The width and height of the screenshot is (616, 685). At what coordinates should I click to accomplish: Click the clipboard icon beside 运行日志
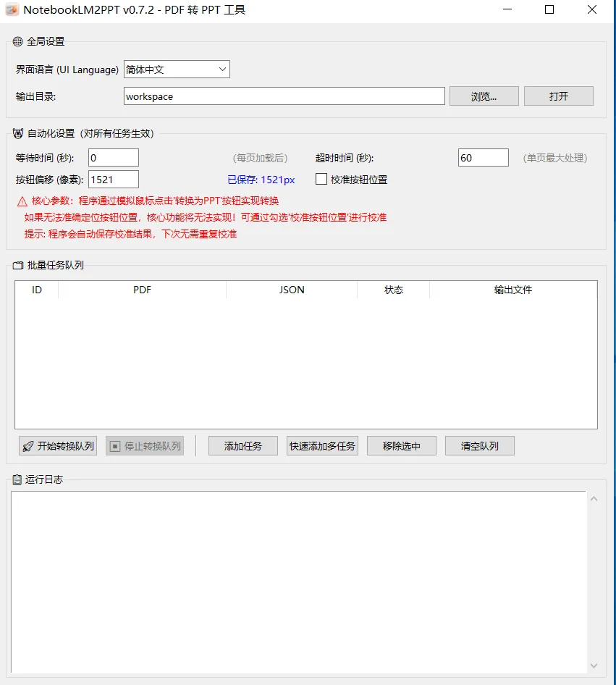pyautogui.click(x=17, y=479)
